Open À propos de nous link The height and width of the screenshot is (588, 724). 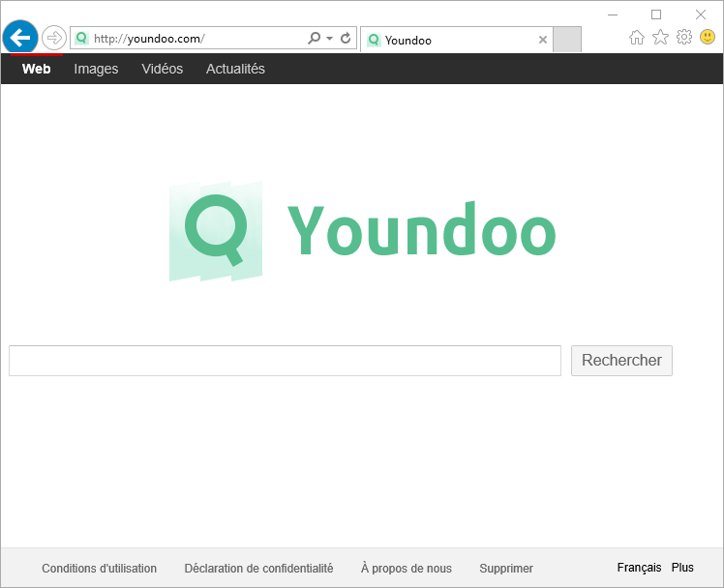tap(407, 568)
